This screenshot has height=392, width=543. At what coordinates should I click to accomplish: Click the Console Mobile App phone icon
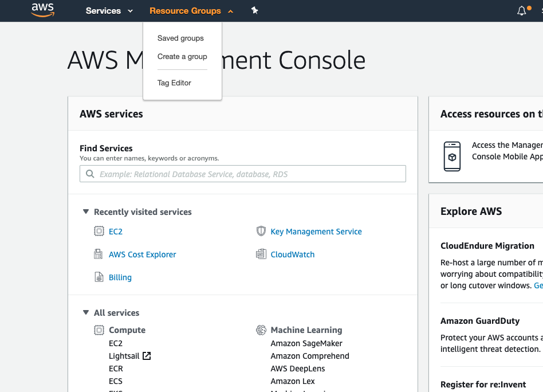coord(452,156)
